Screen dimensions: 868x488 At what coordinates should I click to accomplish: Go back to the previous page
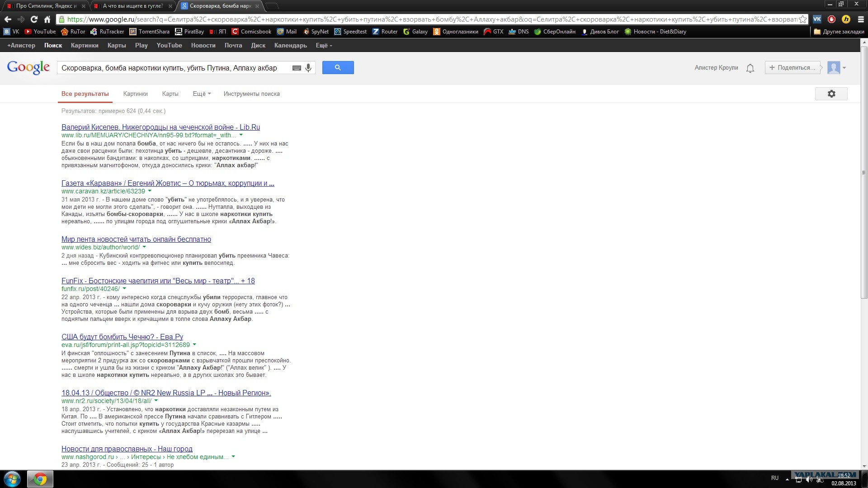pos(8,19)
